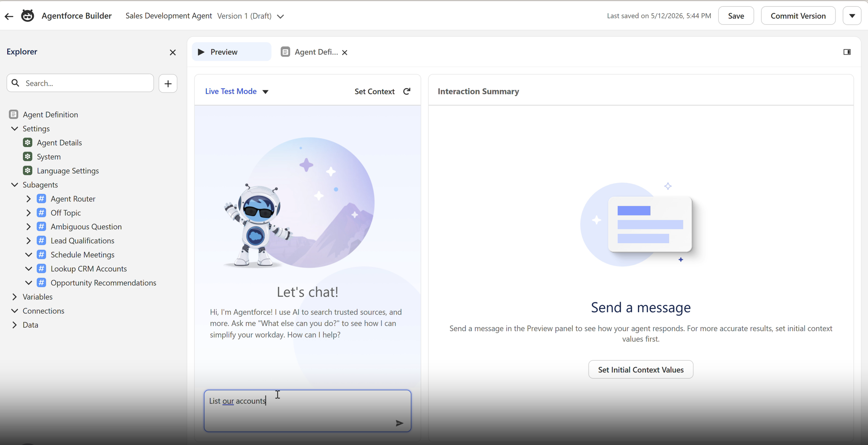868x445 pixels.
Task: Click the Save button
Action: tap(736, 16)
